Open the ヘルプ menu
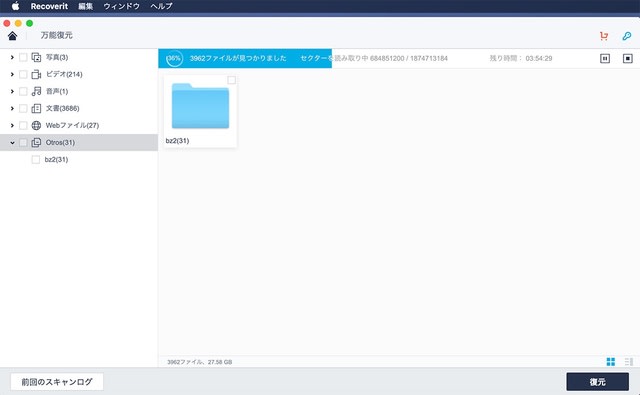The width and height of the screenshot is (640, 395). pyautogui.click(x=161, y=6)
